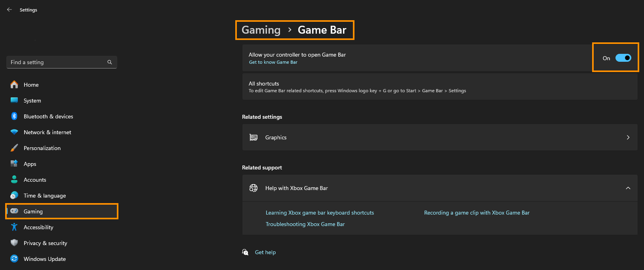644x270 pixels.
Task: Click the Gaming breadcrumb in the header
Action: click(x=261, y=30)
